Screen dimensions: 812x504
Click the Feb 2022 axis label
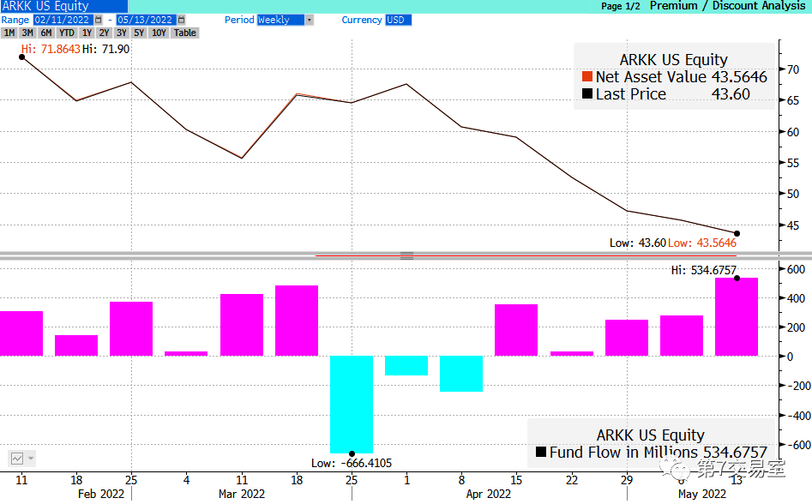(x=101, y=495)
